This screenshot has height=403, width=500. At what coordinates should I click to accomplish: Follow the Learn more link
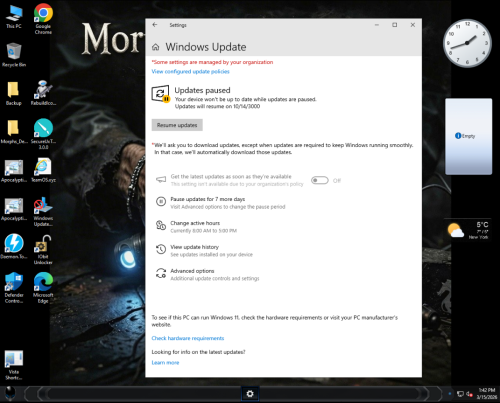[x=165, y=362]
